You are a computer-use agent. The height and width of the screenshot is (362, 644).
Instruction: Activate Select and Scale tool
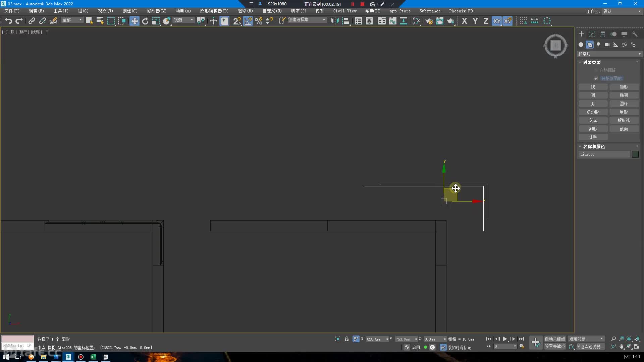click(156, 21)
